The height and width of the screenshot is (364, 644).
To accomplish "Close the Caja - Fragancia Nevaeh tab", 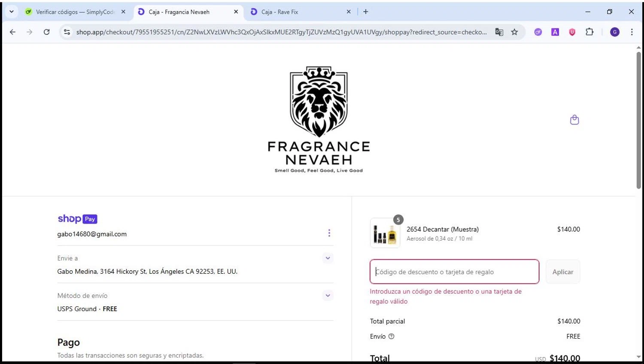I will (236, 12).
